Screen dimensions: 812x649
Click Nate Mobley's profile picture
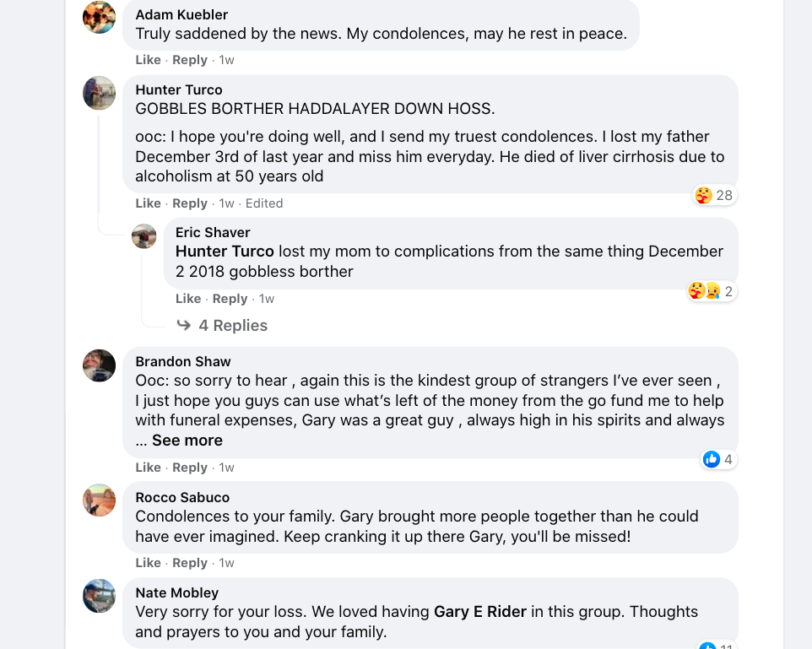99,596
